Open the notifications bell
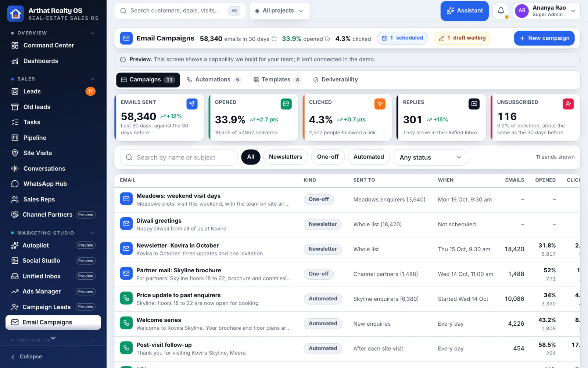 click(501, 11)
